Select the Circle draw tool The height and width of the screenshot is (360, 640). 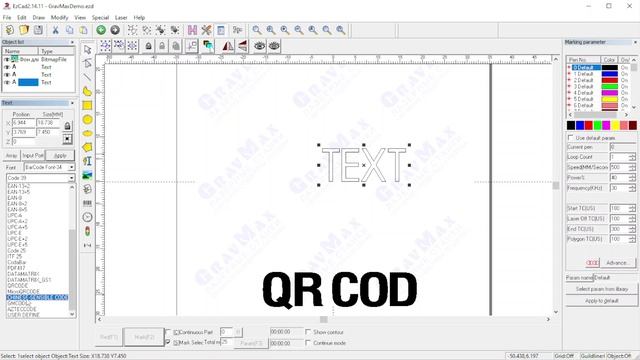(x=87, y=119)
